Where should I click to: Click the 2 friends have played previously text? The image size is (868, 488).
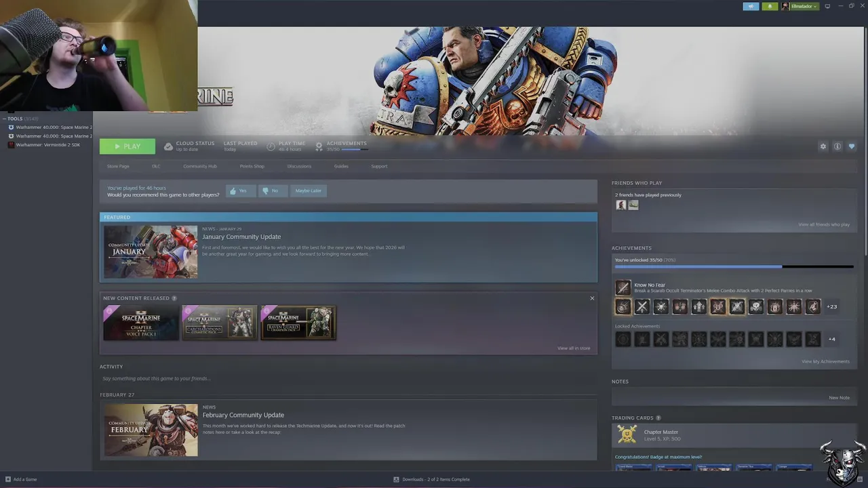point(648,195)
